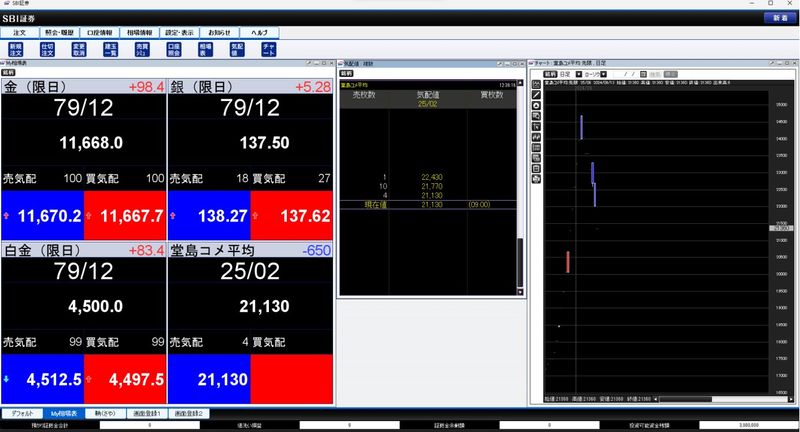Image resolution: width=800 pixels, height=432 pixels.
Task: Open the 仕切注文 toolbar icon
Action: coord(47,48)
